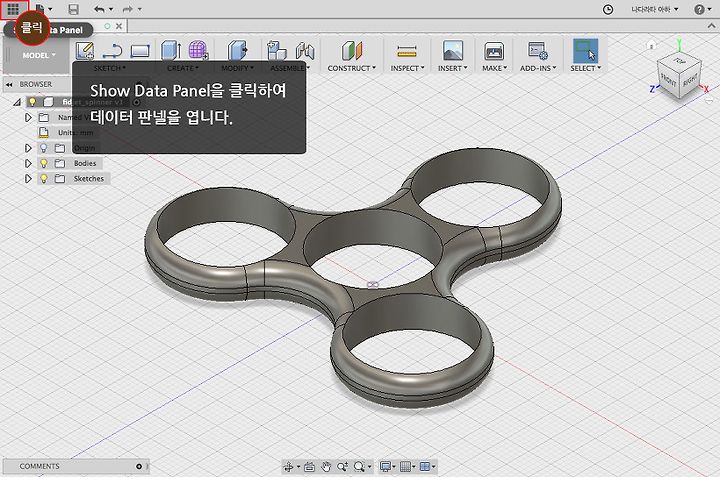This screenshot has width=720, height=477.
Task: Select the Zoom magnifier plus icon
Action: point(342,467)
